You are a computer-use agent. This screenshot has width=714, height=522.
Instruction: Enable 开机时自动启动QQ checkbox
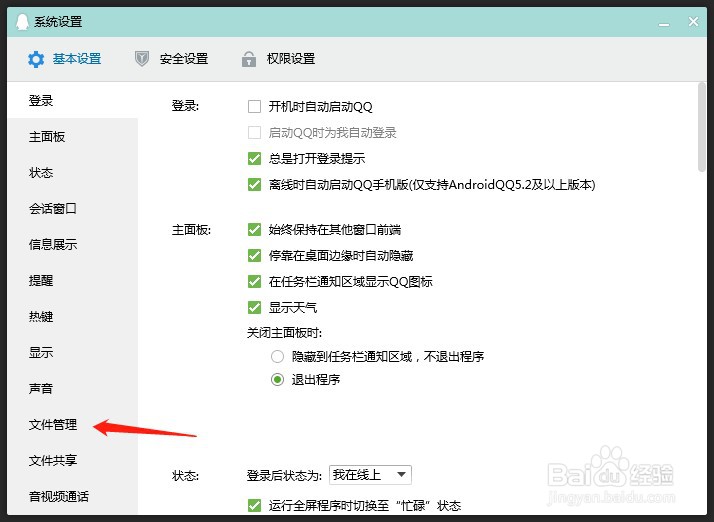pyautogui.click(x=254, y=107)
